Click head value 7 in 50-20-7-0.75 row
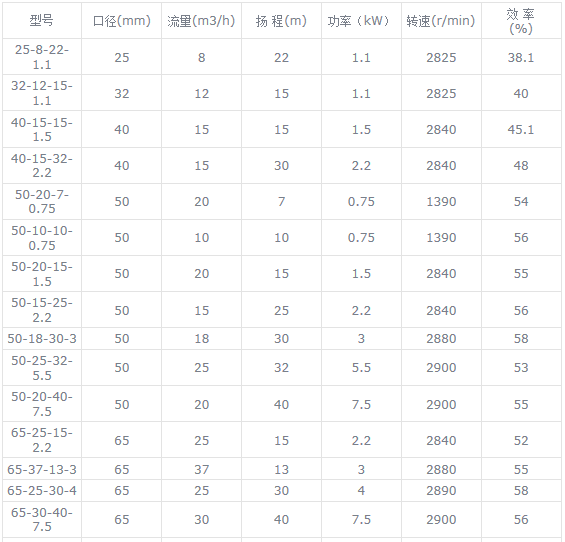Image resolution: width=565 pixels, height=542 pixels. 281,201
